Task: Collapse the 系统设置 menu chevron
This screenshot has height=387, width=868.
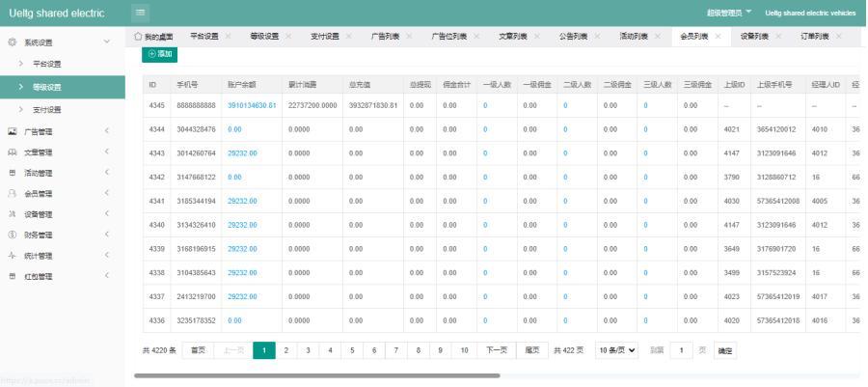Action: [x=107, y=41]
